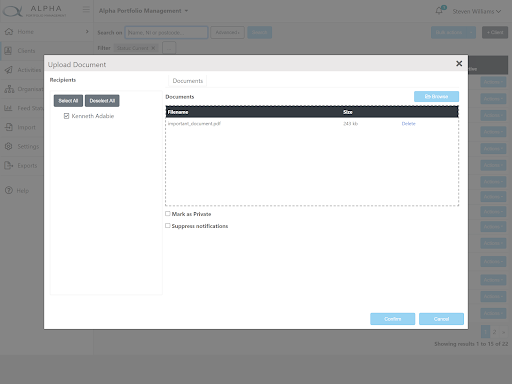Viewport: 512px width, 384px height.
Task: Open the notifications bell icon
Action: point(439,11)
